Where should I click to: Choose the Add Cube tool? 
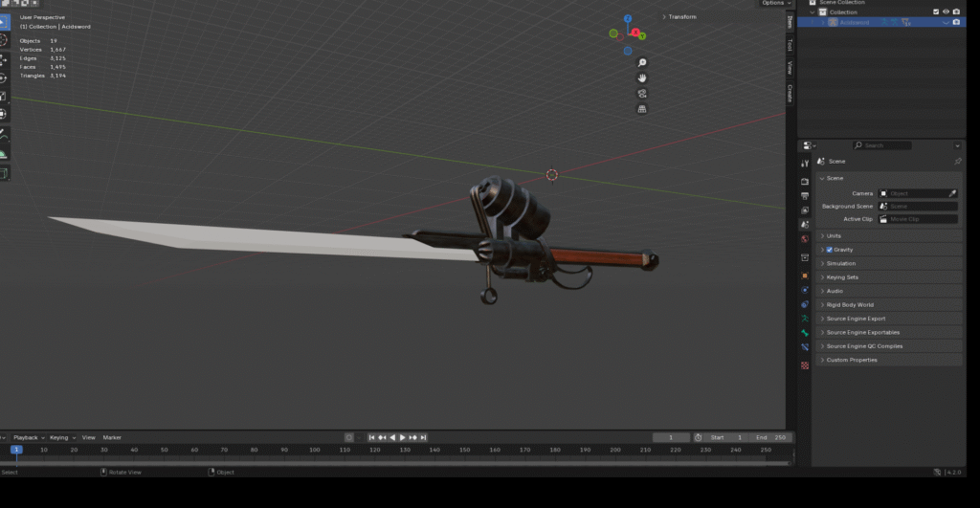coord(4,173)
